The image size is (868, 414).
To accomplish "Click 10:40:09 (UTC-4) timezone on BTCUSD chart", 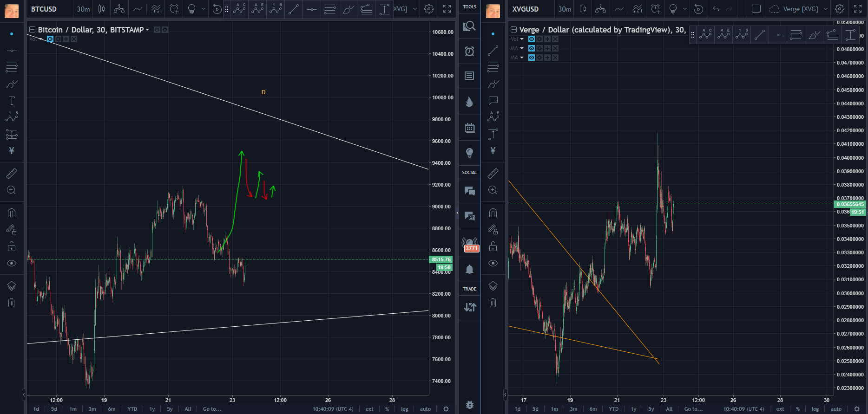I will click(333, 409).
